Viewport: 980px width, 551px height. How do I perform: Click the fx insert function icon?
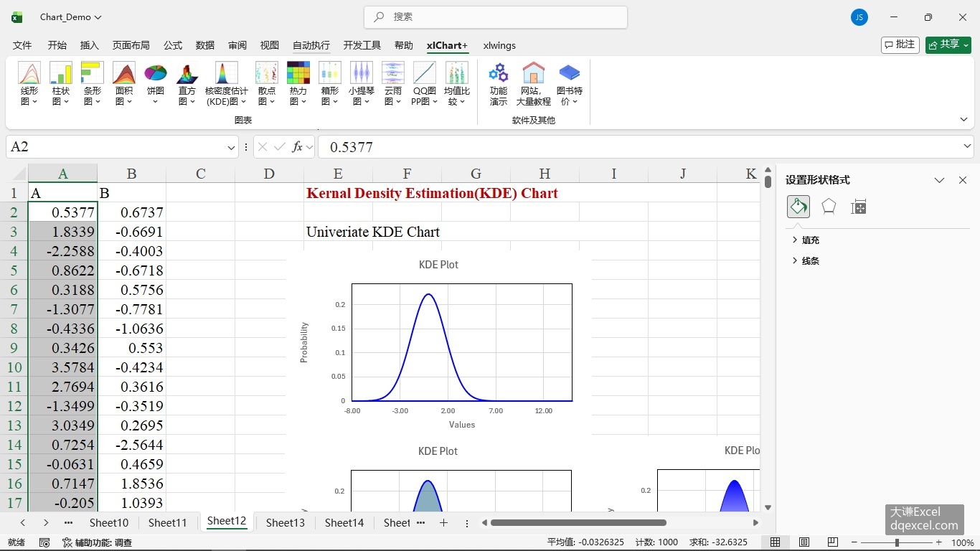click(298, 147)
